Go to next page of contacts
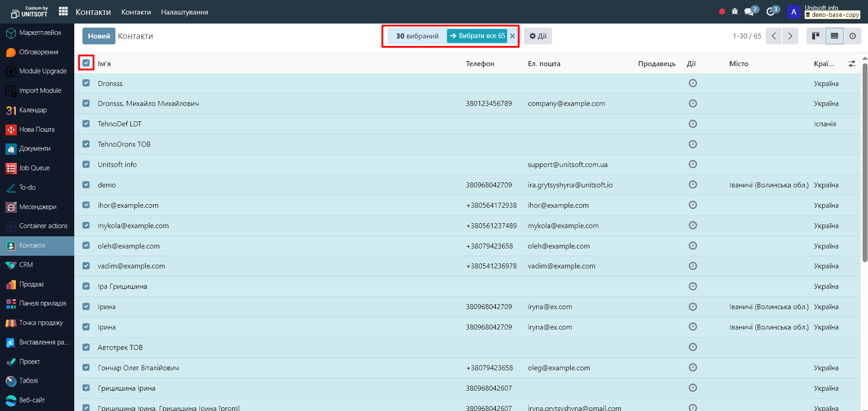Screen dimensions: 868x411 point(790,36)
